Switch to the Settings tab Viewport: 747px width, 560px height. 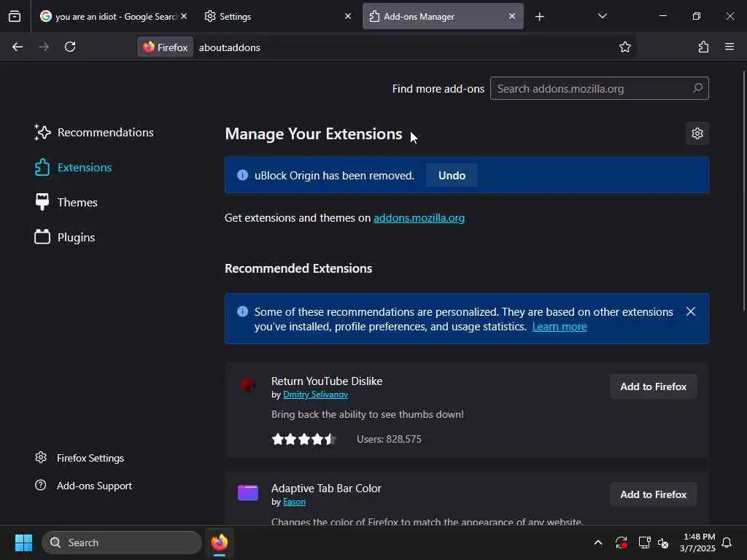pos(278,16)
